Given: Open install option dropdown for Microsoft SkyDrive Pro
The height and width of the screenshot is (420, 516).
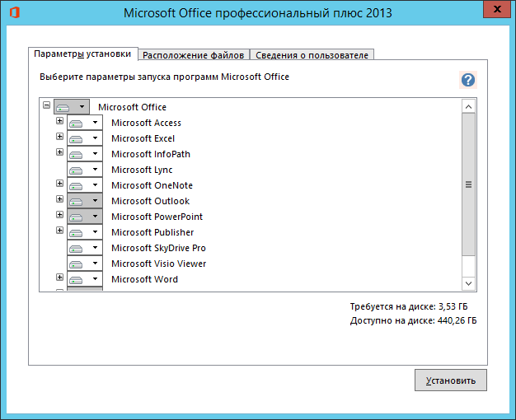Looking at the screenshot, I should [85, 248].
